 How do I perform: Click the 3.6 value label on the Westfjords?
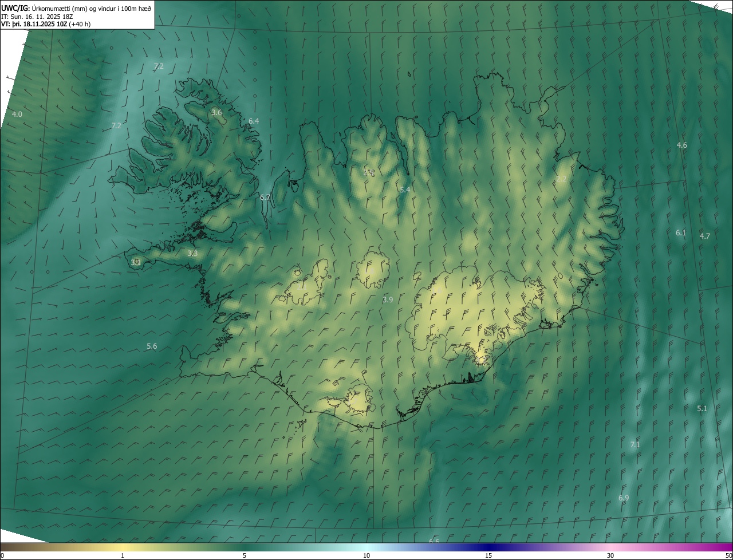coord(216,113)
